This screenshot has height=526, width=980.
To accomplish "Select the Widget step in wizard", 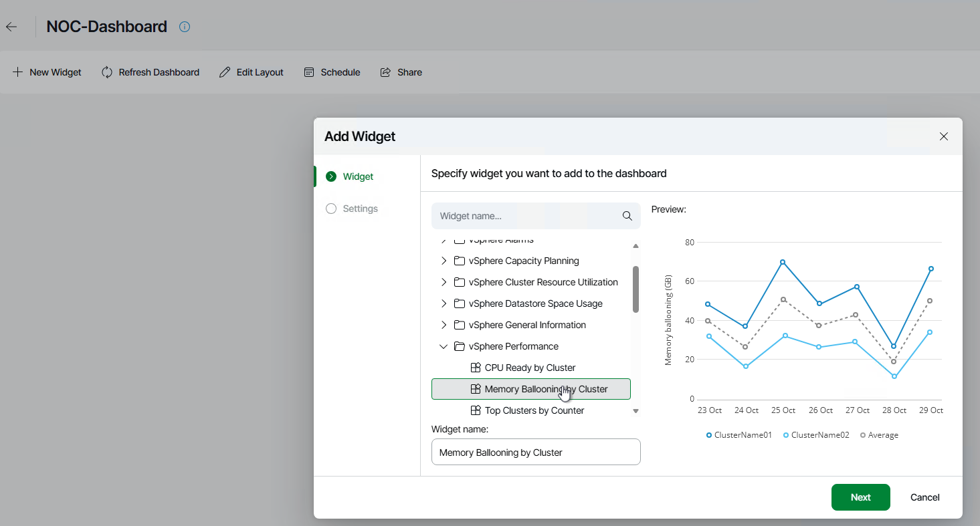I will pyautogui.click(x=358, y=176).
